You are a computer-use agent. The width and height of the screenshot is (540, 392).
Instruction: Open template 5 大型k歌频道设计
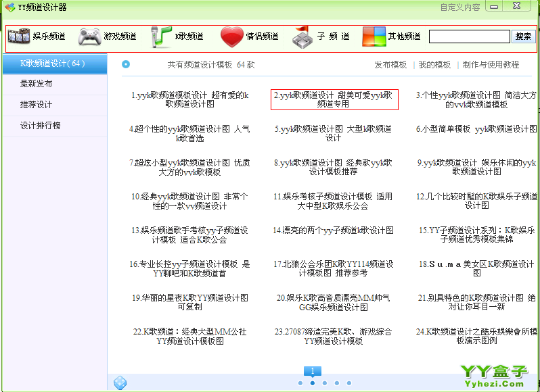[x=333, y=133]
